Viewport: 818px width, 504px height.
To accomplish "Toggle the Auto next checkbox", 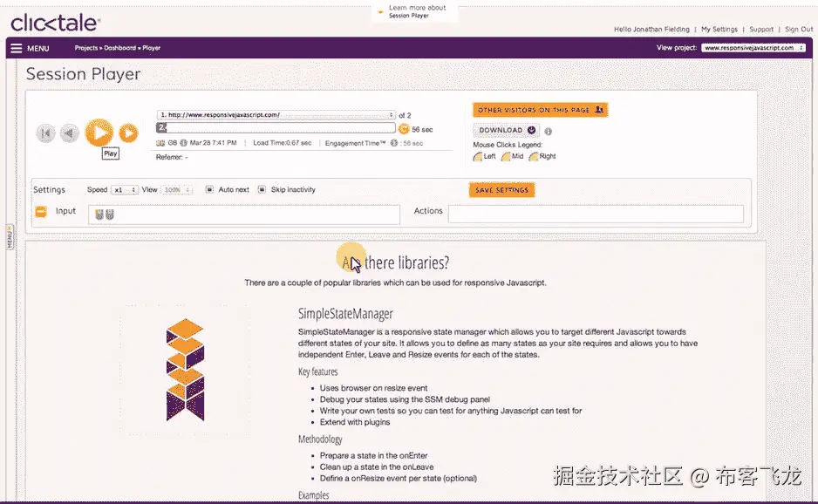I will tap(209, 189).
